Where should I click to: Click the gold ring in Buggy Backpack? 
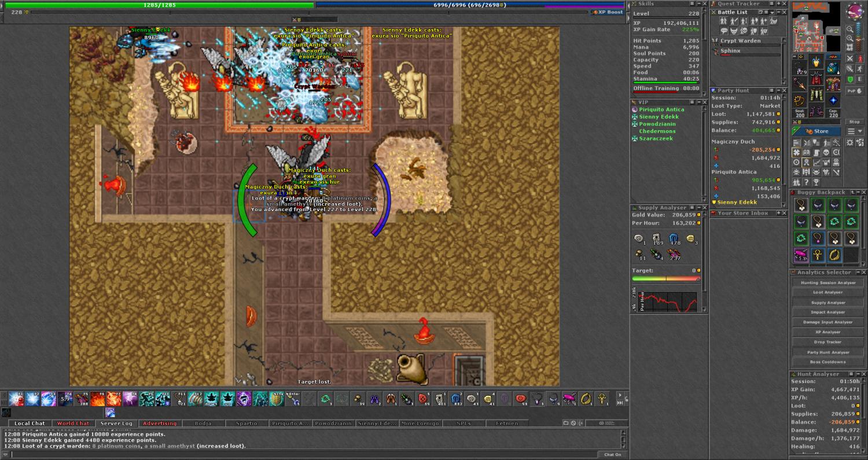(834, 255)
